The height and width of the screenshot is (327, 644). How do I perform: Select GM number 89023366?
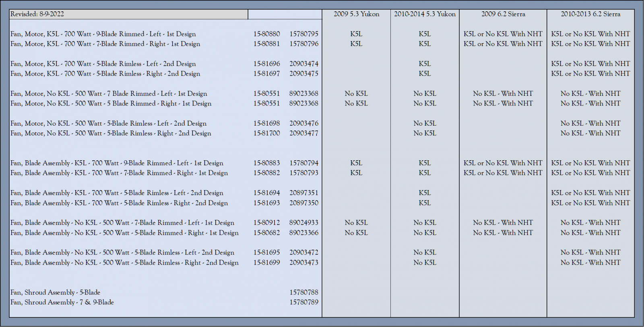coord(304,233)
